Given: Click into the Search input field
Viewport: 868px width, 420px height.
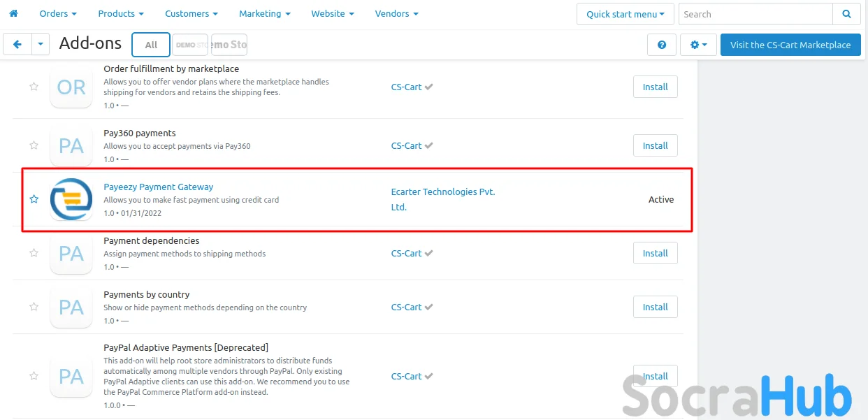Looking at the screenshot, I should (755, 14).
